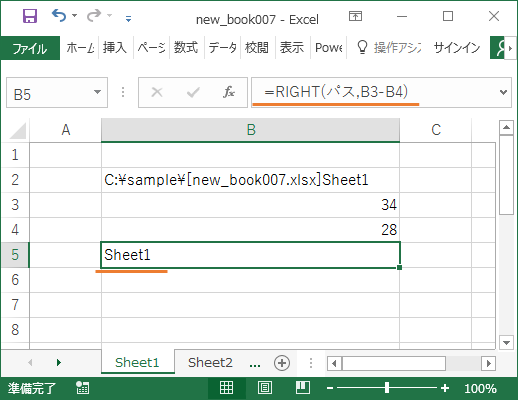The width and height of the screenshot is (518, 400).
Task: Click the Save icon in quick access toolbar
Action: pos(30,16)
